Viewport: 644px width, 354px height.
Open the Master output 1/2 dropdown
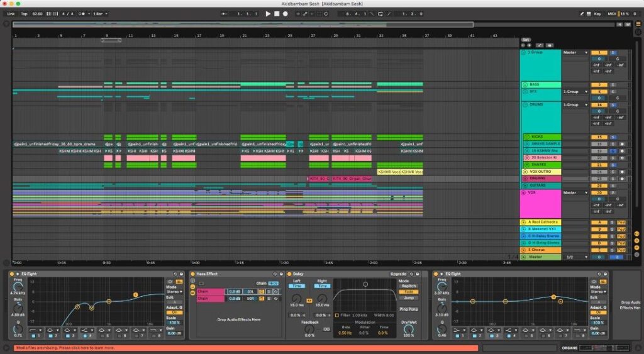(x=575, y=257)
